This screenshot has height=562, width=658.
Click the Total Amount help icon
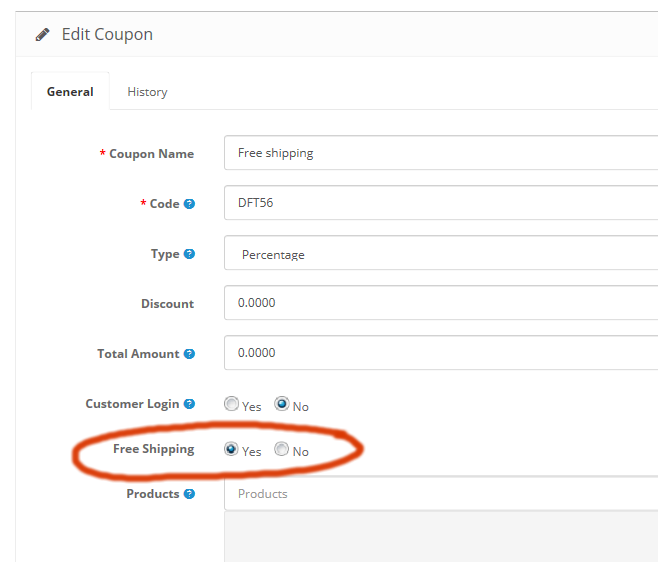click(189, 354)
